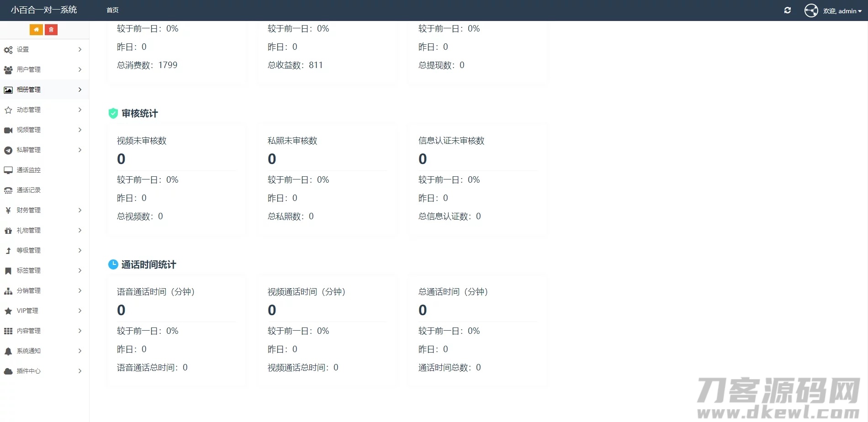Image resolution: width=868 pixels, height=422 pixels.
Task: Open the 首页 tab in header
Action: tap(112, 10)
